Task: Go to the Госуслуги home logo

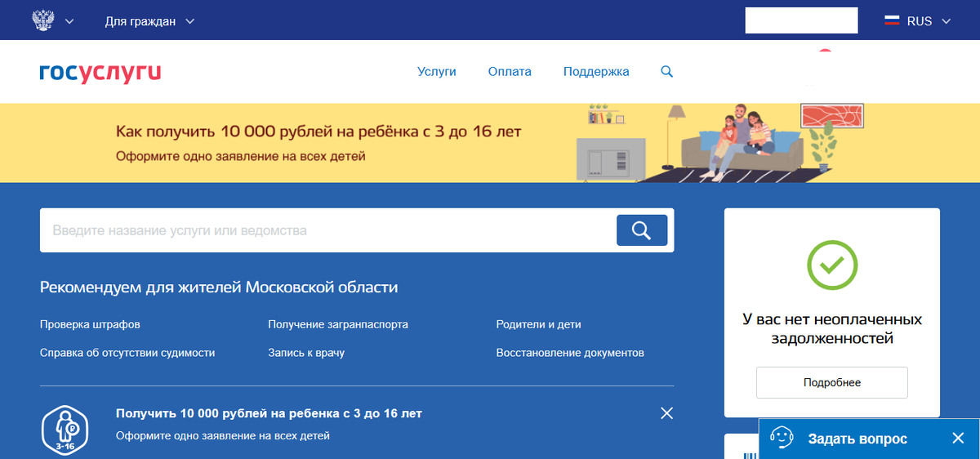Action: click(100, 73)
